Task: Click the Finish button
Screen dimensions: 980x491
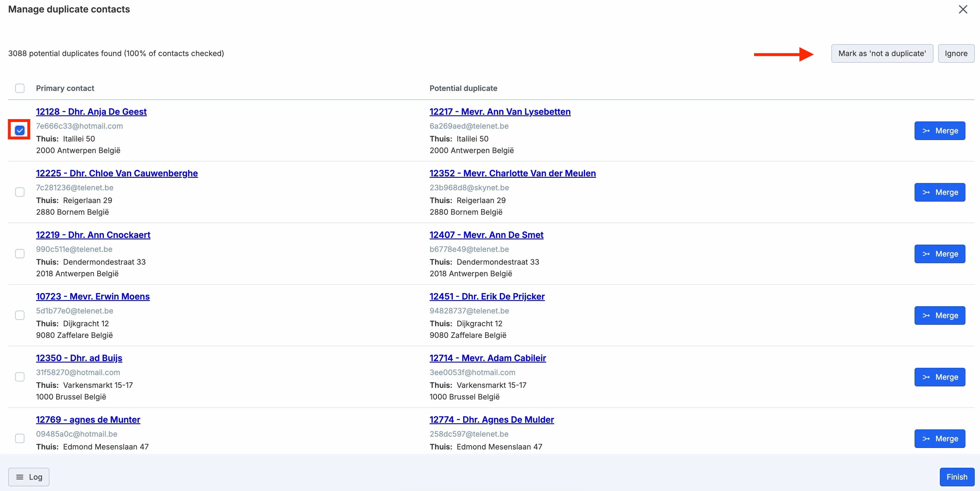Action: (x=957, y=477)
